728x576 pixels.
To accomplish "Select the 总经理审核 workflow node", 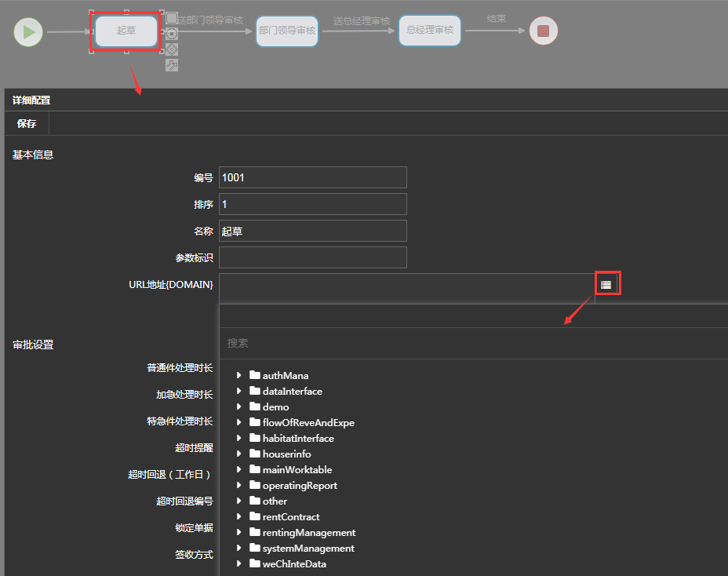I will (430, 31).
